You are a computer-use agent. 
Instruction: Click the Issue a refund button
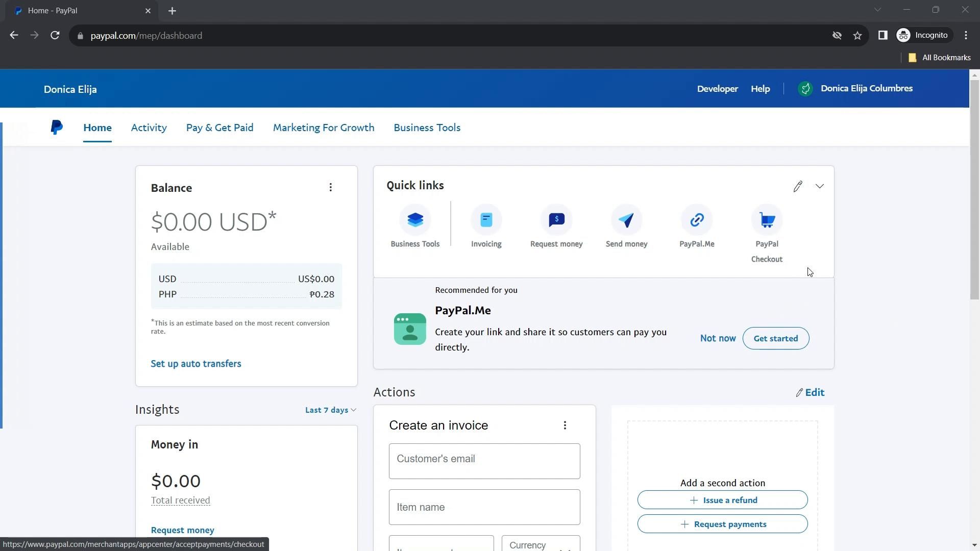pyautogui.click(x=722, y=500)
